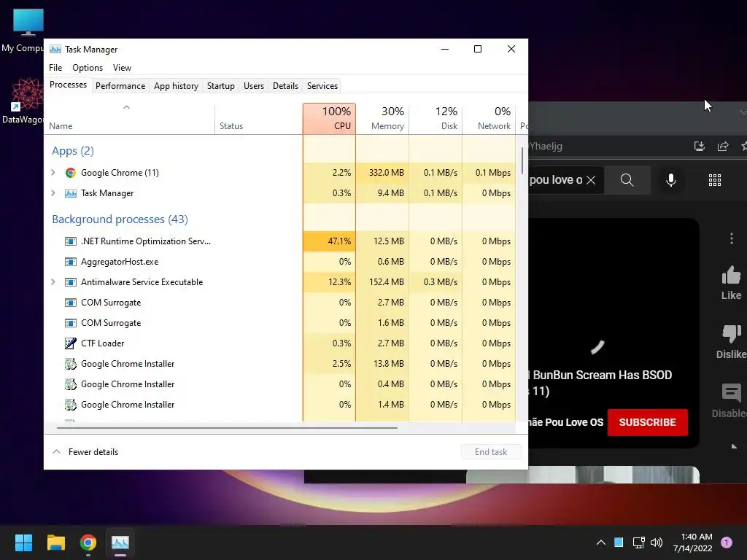Image resolution: width=747 pixels, height=560 pixels.
Task: Switch to the Startup tab
Action: click(220, 86)
